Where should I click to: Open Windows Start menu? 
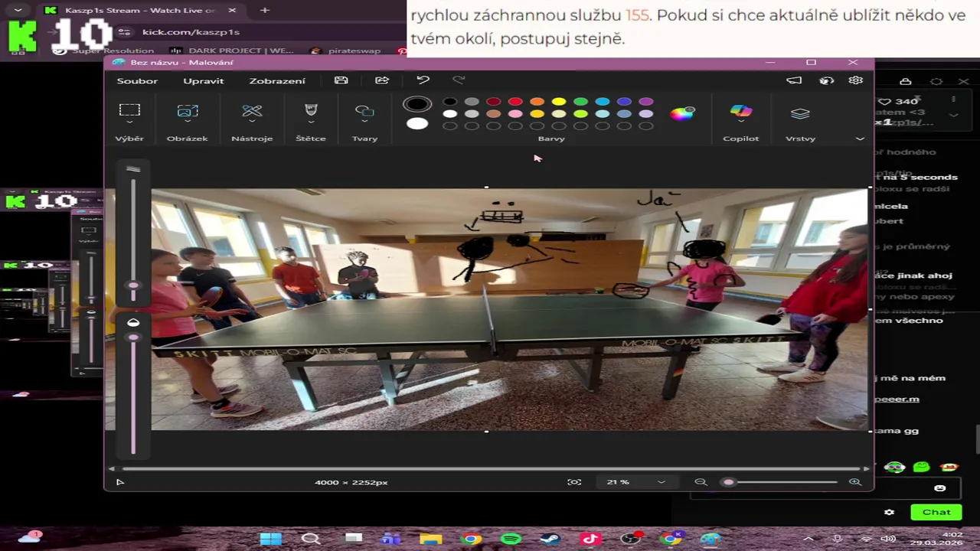pyautogui.click(x=270, y=539)
